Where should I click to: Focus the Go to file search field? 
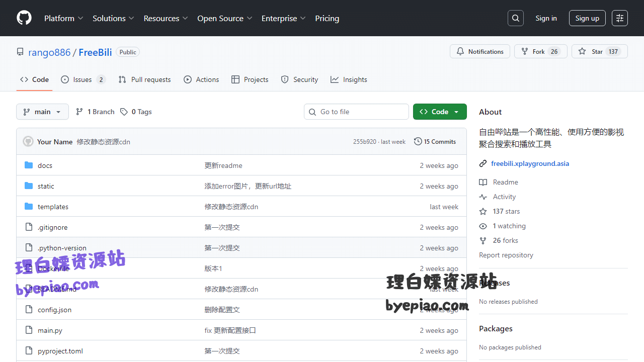point(356,112)
